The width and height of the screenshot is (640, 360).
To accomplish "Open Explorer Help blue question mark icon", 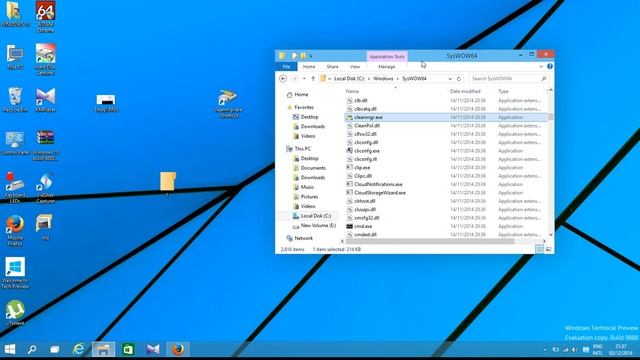I will [550, 66].
